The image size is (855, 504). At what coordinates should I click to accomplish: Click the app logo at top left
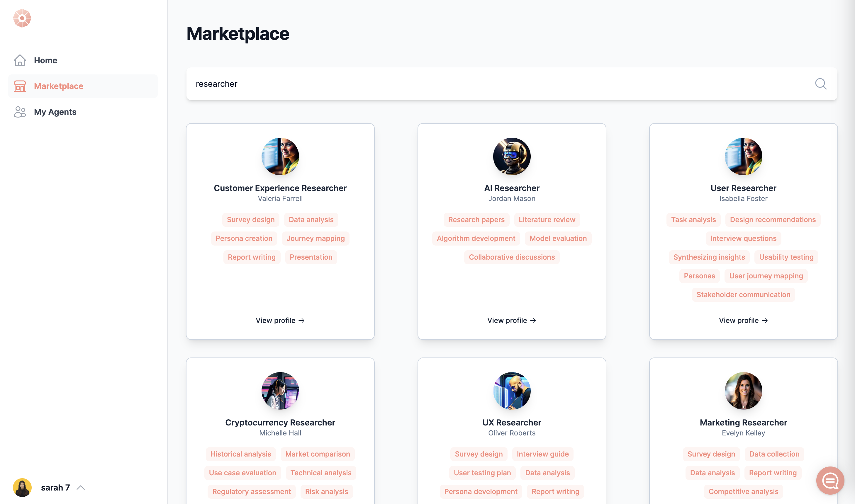22,18
